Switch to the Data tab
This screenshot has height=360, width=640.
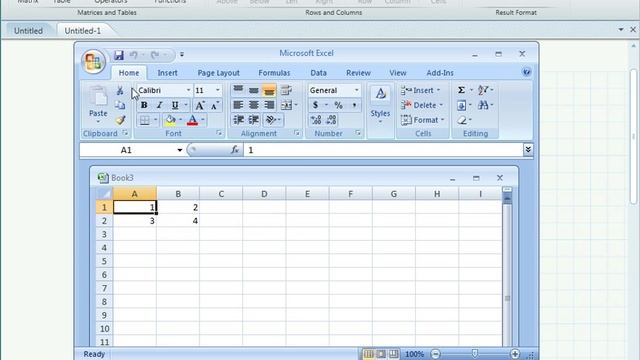click(x=318, y=73)
